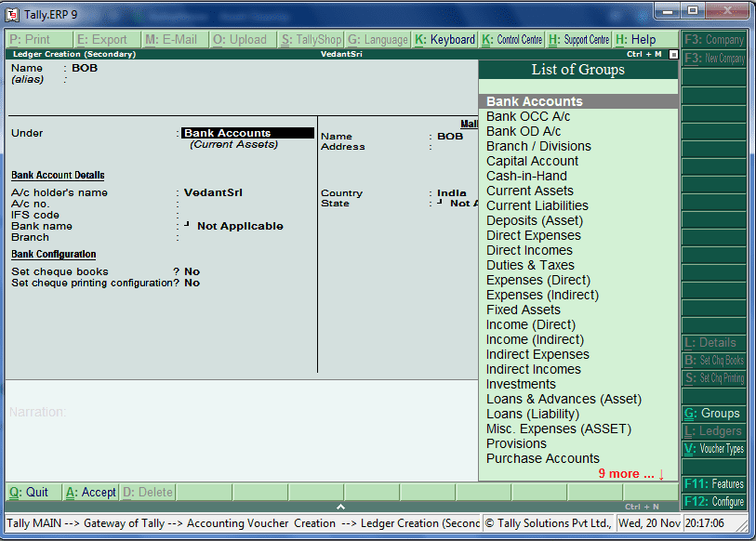Image resolution: width=756 pixels, height=541 pixels.
Task: Click the F3: New Company button
Action: (x=714, y=59)
